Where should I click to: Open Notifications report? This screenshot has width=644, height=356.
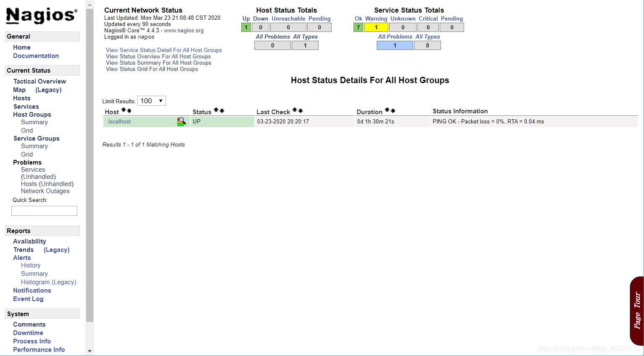tap(32, 291)
